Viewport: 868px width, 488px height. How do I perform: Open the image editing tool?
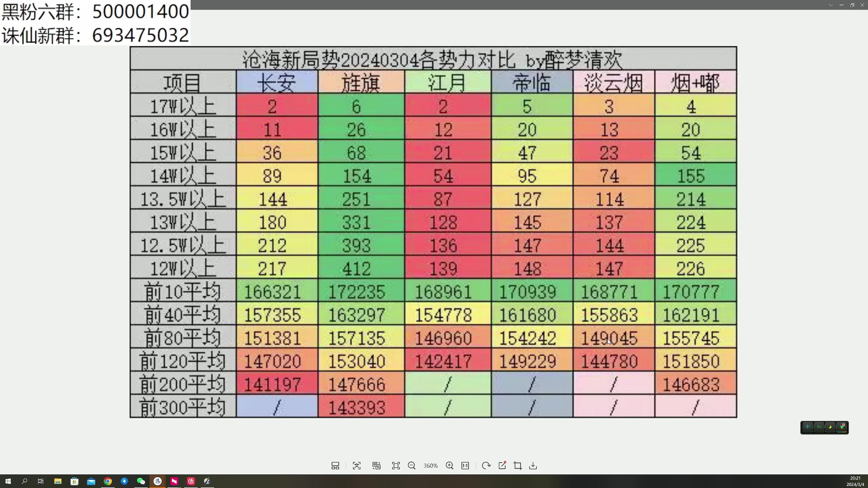tap(502, 466)
